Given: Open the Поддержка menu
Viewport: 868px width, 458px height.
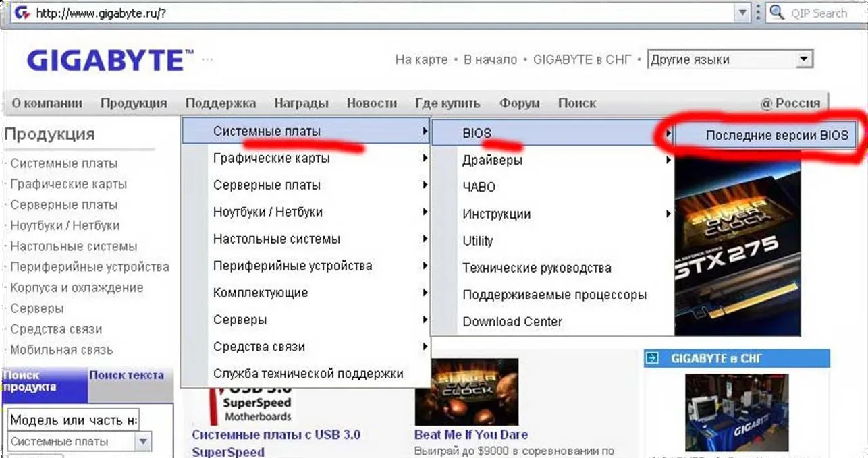Looking at the screenshot, I should (x=221, y=103).
